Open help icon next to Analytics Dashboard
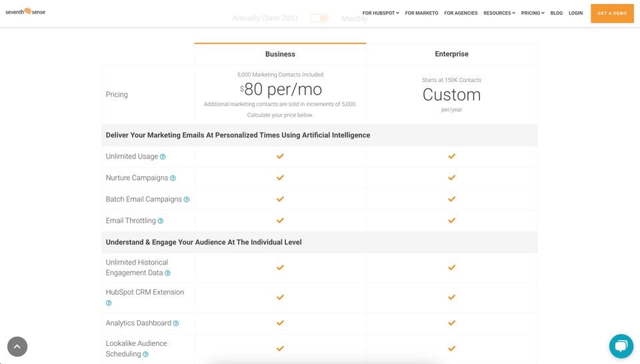640x364 pixels. click(x=176, y=323)
